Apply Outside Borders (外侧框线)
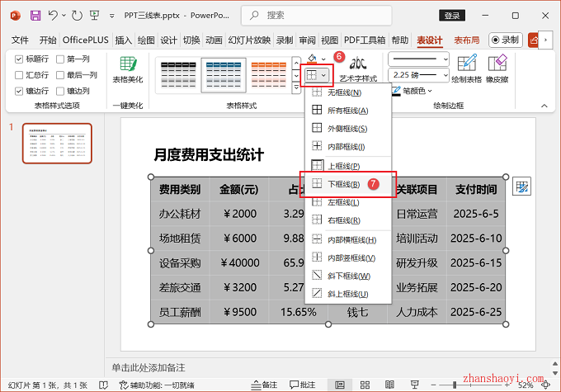 (x=348, y=128)
